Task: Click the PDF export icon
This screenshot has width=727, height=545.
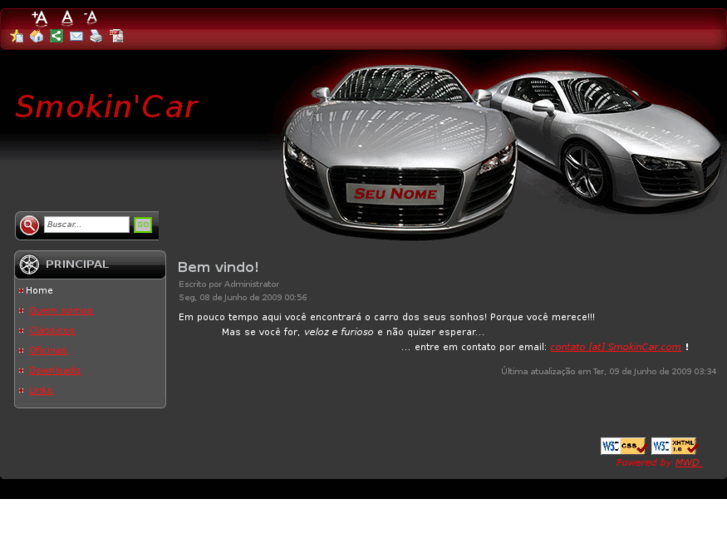Action: [116, 36]
